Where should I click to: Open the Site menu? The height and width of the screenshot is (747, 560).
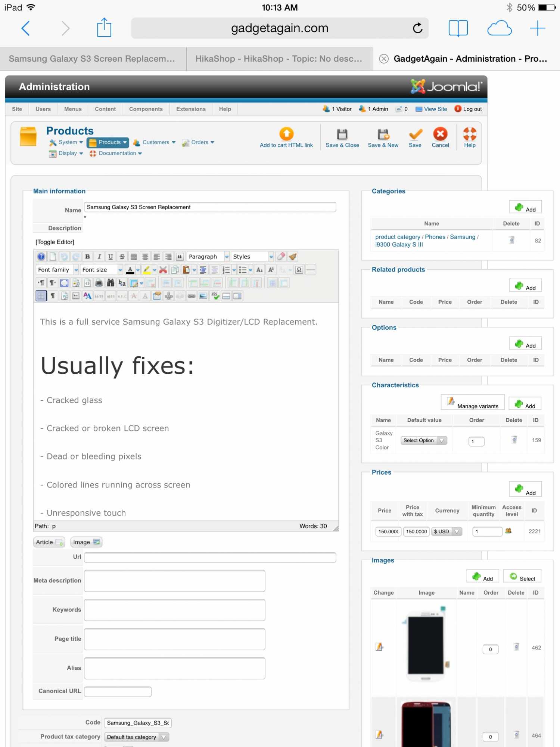pyautogui.click(x=17, y=109)
